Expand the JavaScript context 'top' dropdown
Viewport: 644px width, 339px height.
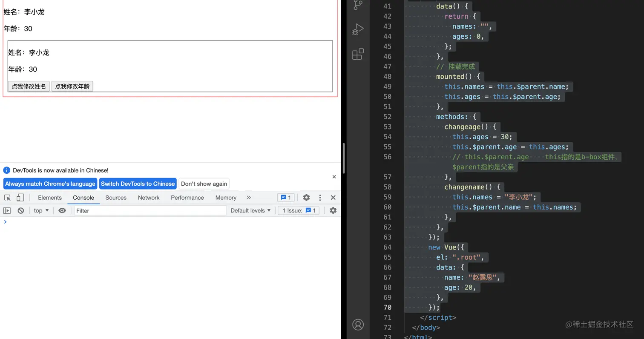tap(41, 210)
